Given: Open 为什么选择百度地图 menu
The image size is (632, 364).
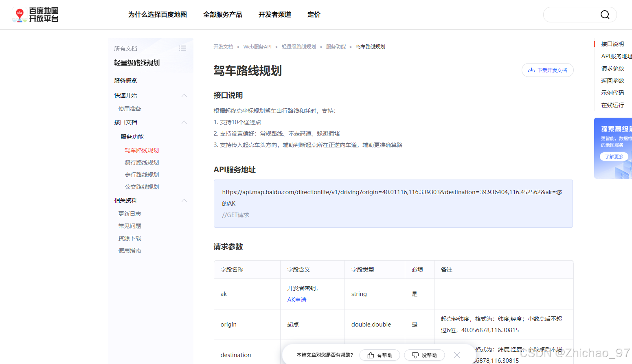Looking at the screenshot, I should [158, 15].
